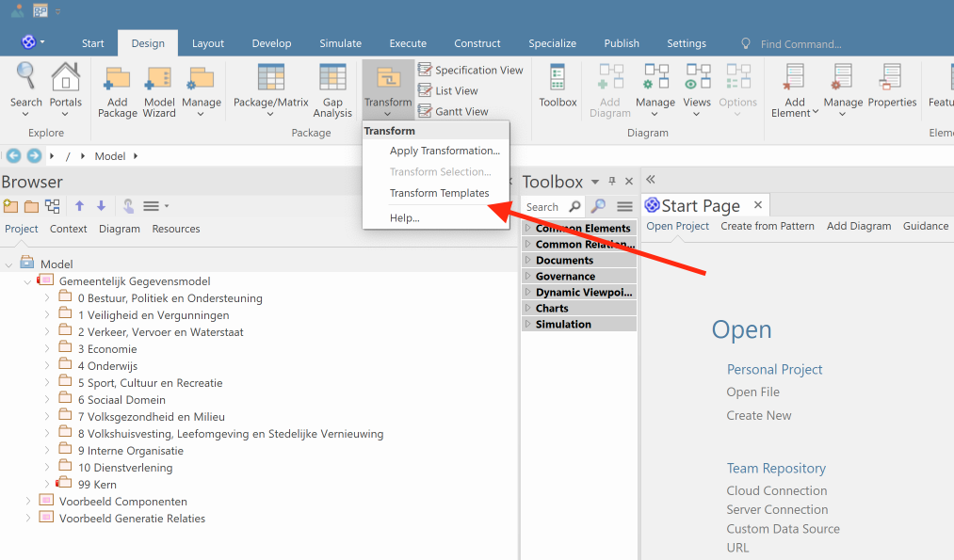
Task: Open the Gap Analysis tool
Action: tap(332, 81)
